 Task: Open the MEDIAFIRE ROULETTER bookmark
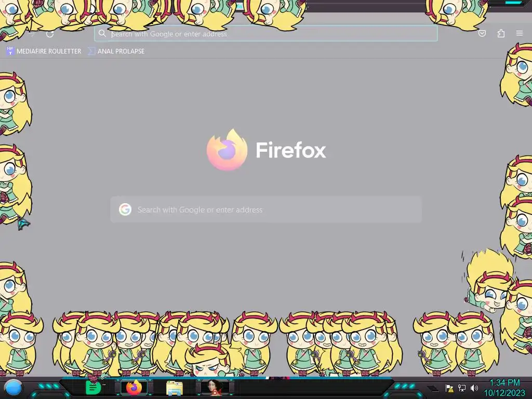(44, 51)
